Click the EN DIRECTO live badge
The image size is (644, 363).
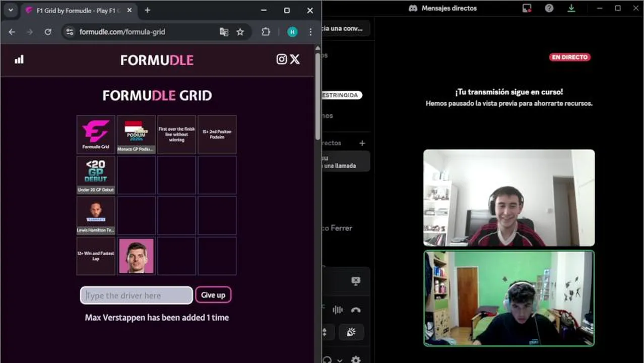pos(569,57)
